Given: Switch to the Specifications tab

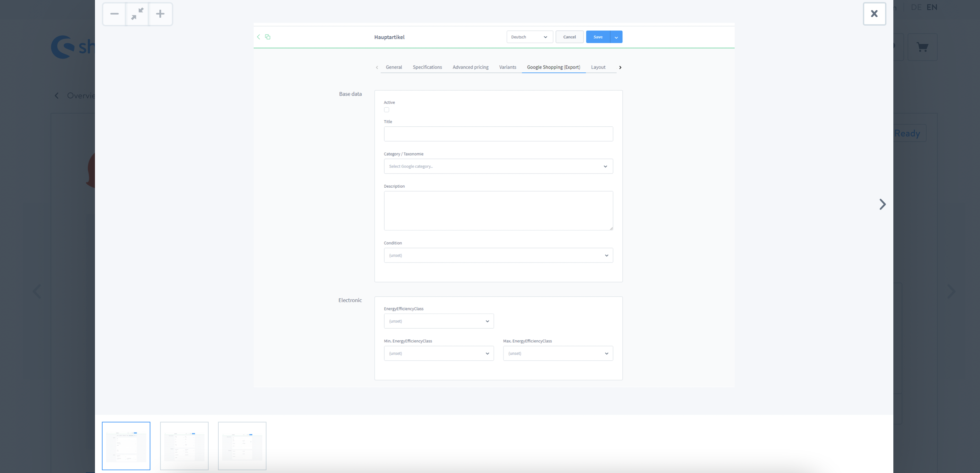Looking at the screenshot, I should (x=427, y=67).
